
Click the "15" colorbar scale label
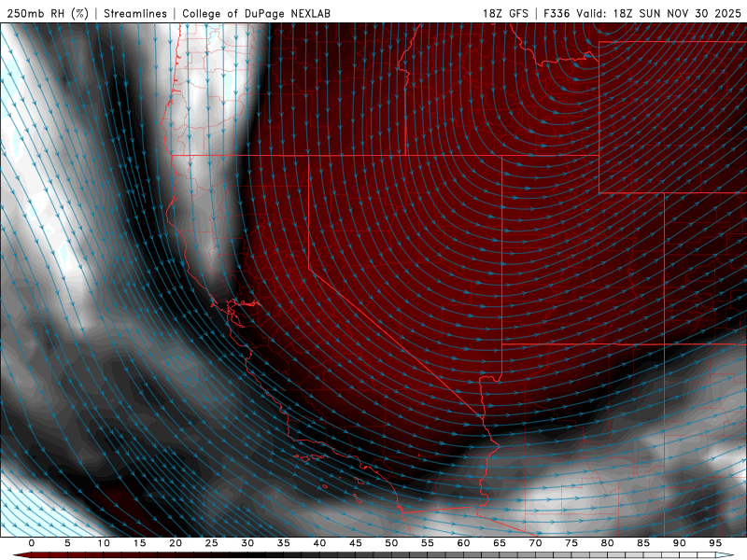(139, 543)
